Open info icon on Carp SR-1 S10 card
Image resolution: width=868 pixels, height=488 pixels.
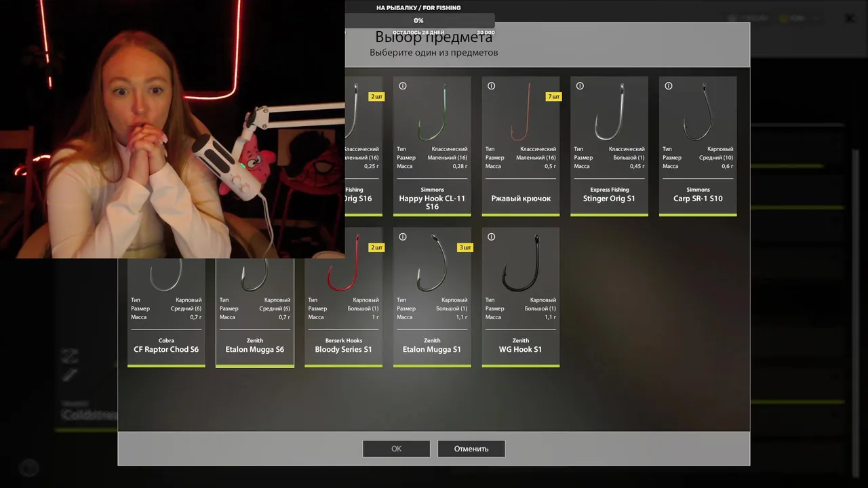click(669, 86)
